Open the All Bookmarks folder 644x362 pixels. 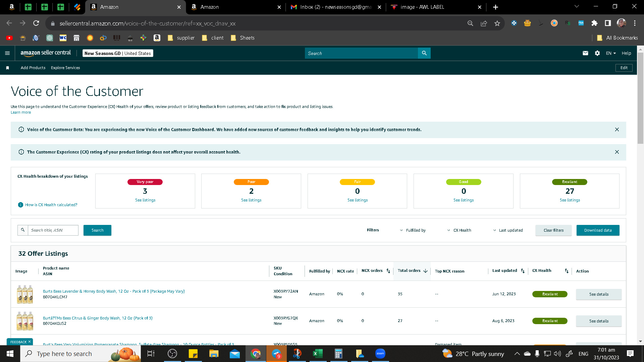pos(618,38)
